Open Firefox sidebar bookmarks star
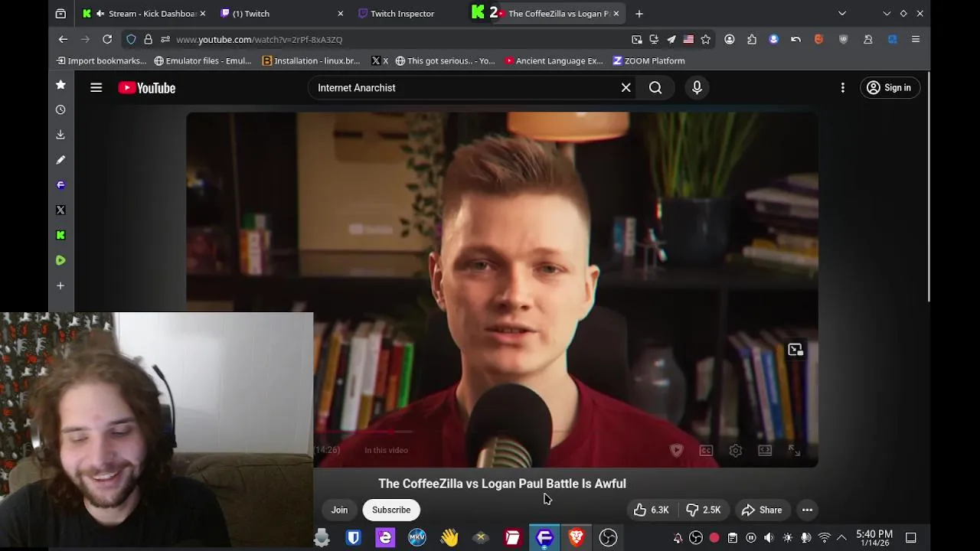This screenshot has width=980, height=551. 60,85
